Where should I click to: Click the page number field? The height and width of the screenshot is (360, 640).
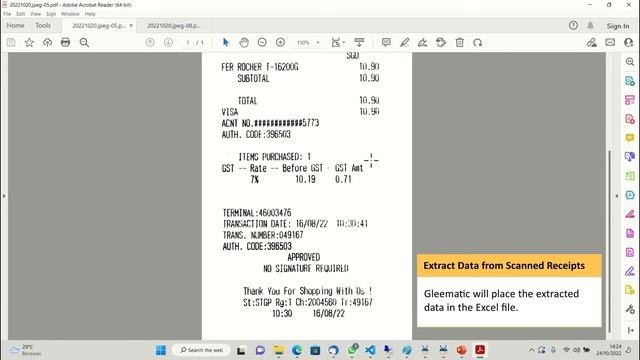click(x=187, y=42)
